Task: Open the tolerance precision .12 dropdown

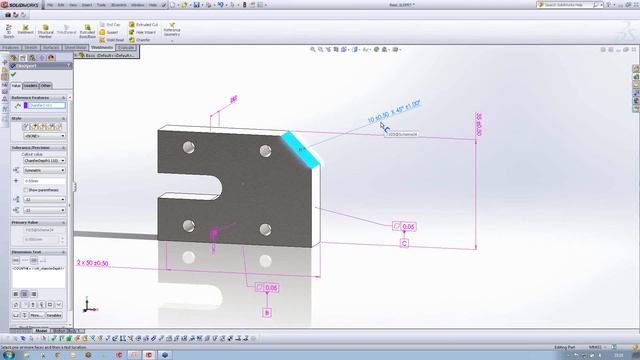Action: pyautogui.click(x=44, y=210)
